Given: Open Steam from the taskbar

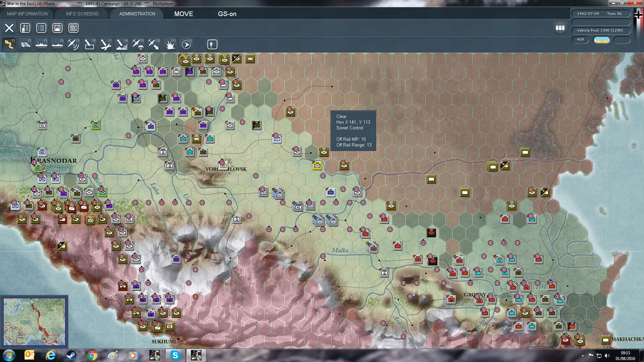Looking at the screenshot, I should (71, 355).
